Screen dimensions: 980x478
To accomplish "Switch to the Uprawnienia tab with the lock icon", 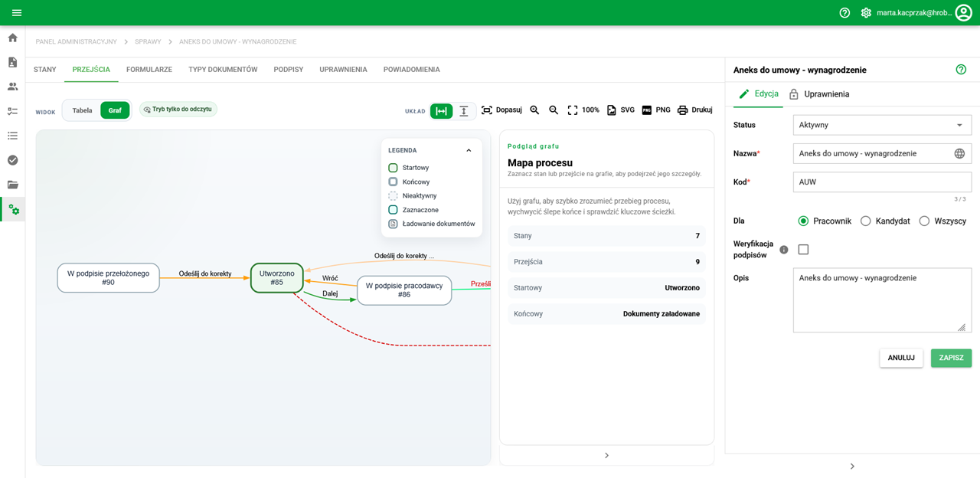I will tap(819, 94).
